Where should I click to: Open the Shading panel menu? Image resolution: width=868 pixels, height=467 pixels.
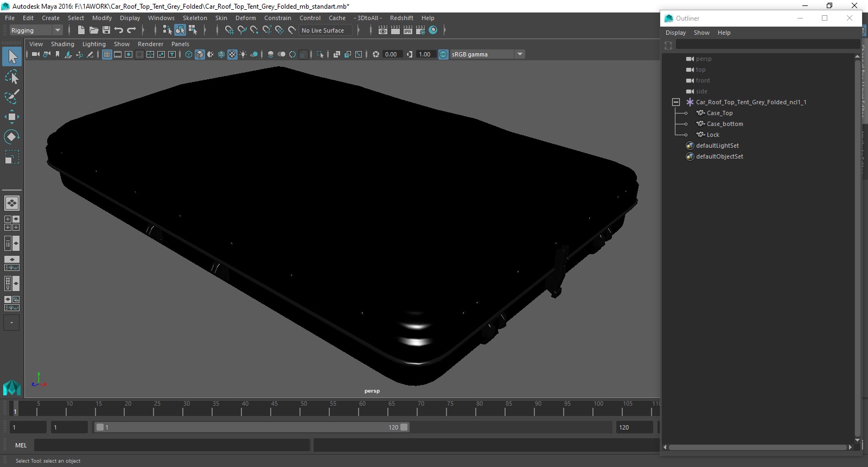[x=62, y=44]
